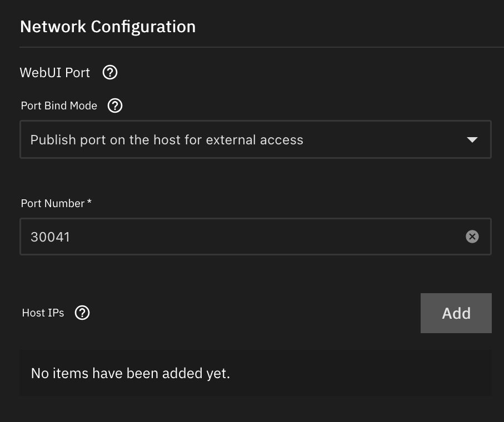The width and height of the screenshot is (504, 422).
Task: Click the Network Configuration heading
Action: pos(107,26)
